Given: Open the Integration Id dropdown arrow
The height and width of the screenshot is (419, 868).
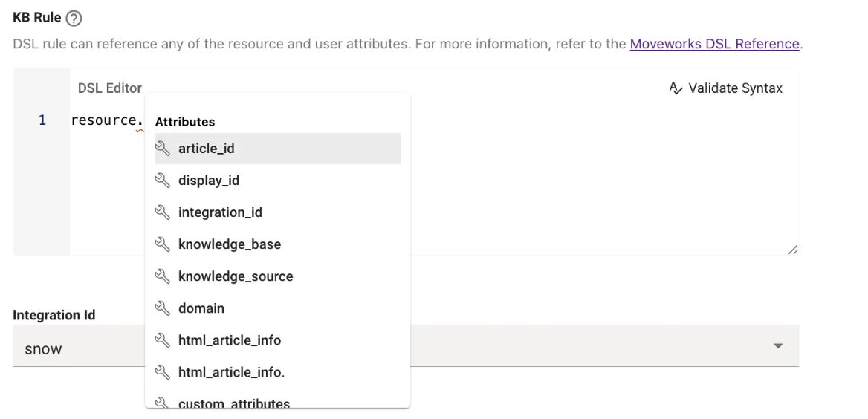Looking at the screenshot, I should click(778, 346).
